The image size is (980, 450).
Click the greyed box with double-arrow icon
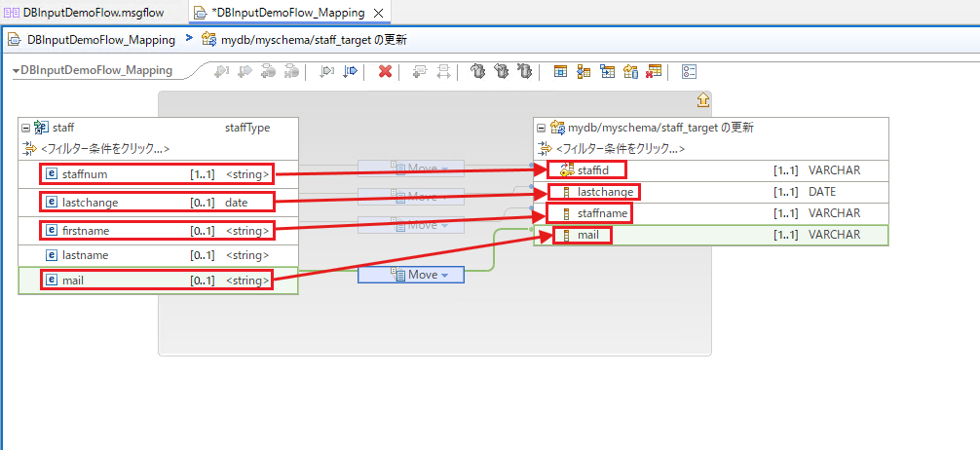443,72
